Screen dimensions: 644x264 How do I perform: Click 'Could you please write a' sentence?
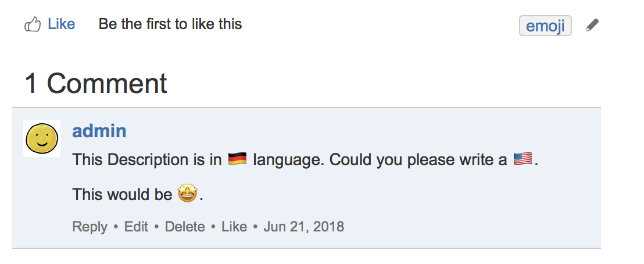click(418, 159)
